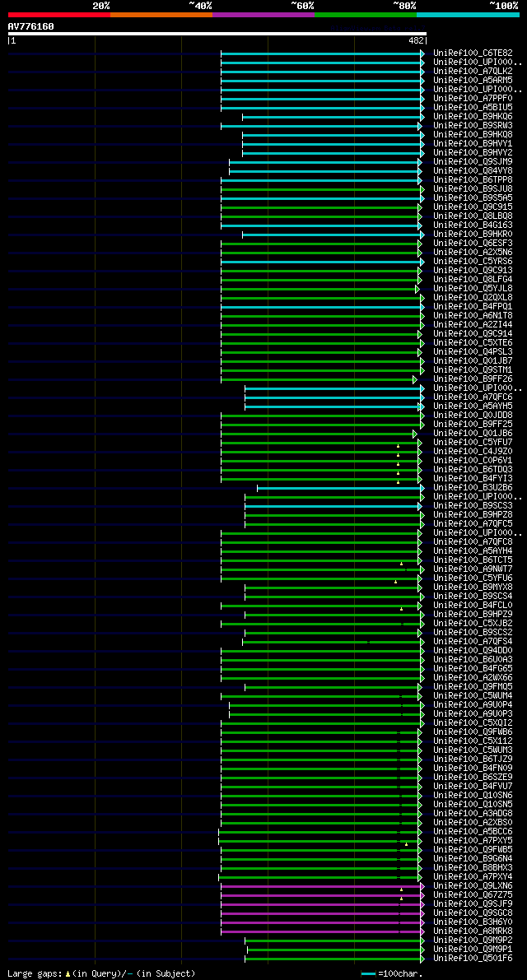The width and height of the screenshot is (527, 980).
Task: Click the white query sequence bar
Action: coord(217,34)
